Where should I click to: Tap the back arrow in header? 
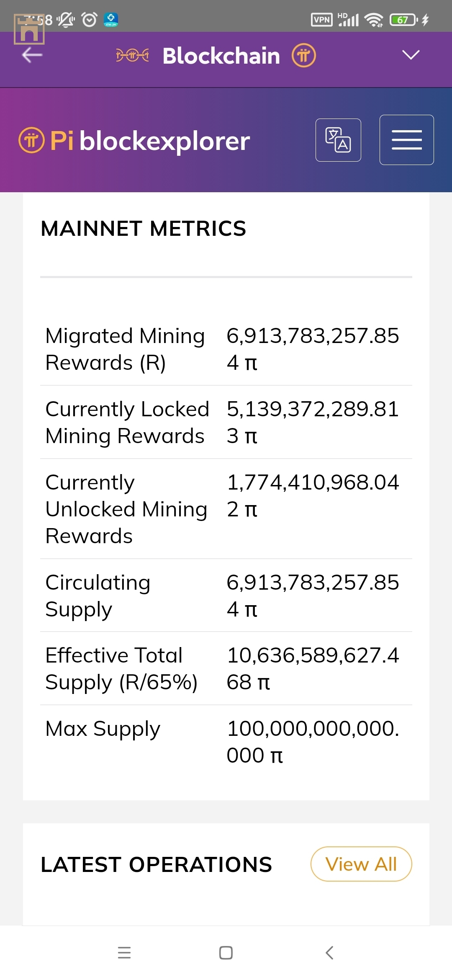[x=32, y=55]
